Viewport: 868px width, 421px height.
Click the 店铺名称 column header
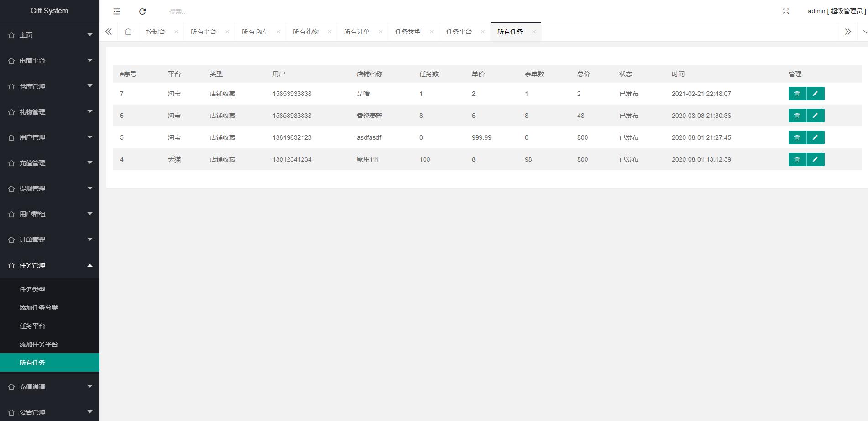coord(370,74)
